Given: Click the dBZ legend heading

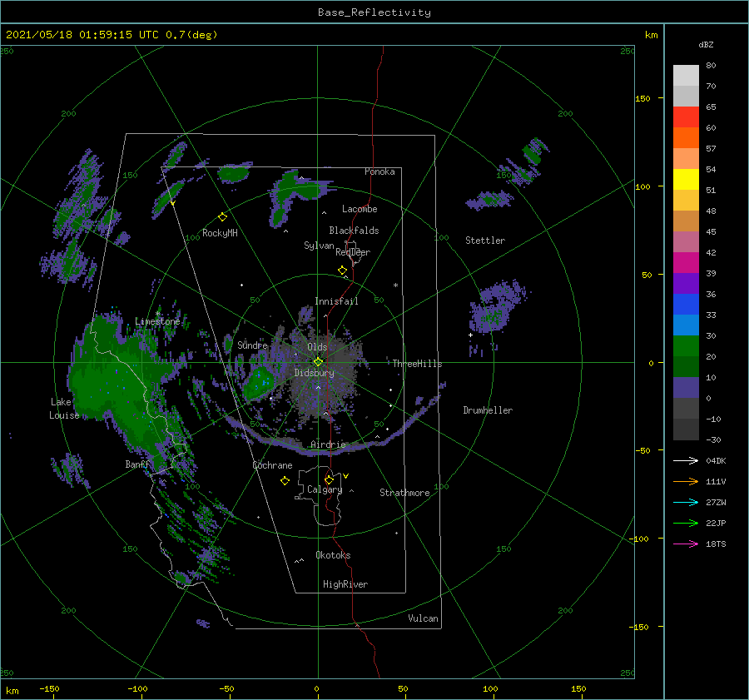Looking at the screenshot, I should point(706,44).
